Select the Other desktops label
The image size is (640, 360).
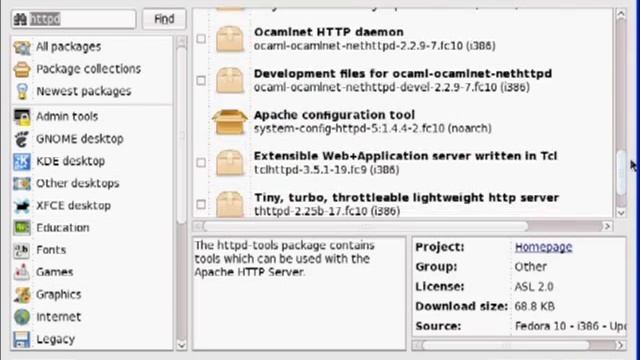click(x=78, y=183)
